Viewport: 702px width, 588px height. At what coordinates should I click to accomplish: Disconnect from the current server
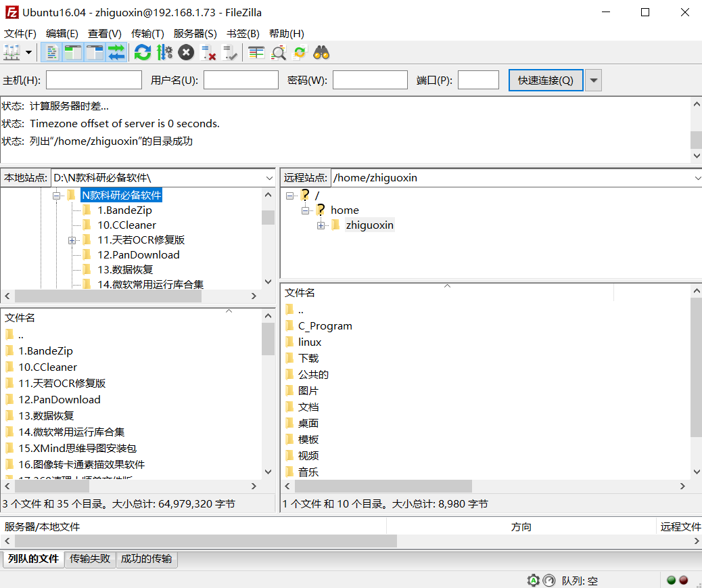[208, 53]
